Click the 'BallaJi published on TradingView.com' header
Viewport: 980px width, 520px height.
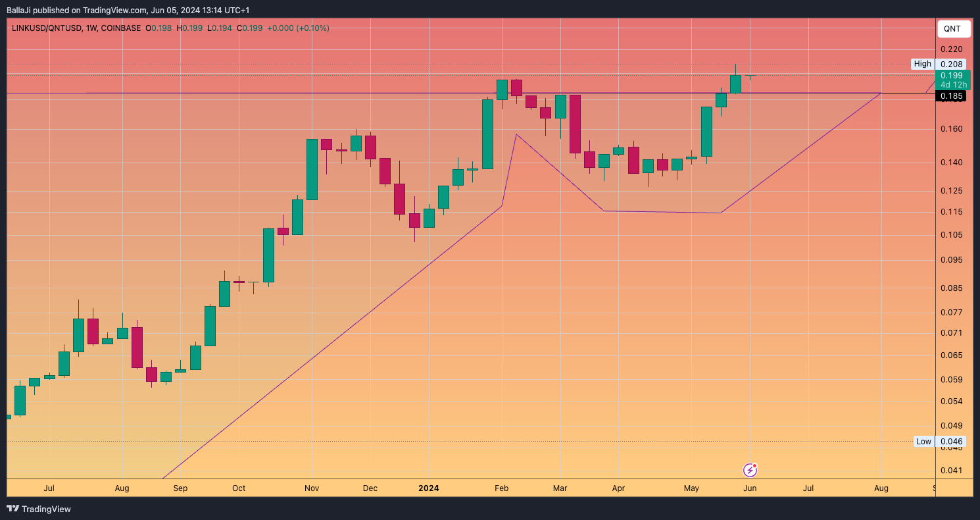(128, 10)
